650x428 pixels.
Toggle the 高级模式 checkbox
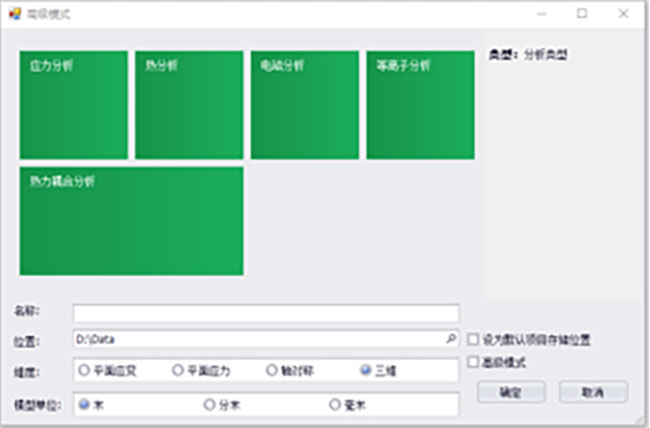click(x=473, y=362)
